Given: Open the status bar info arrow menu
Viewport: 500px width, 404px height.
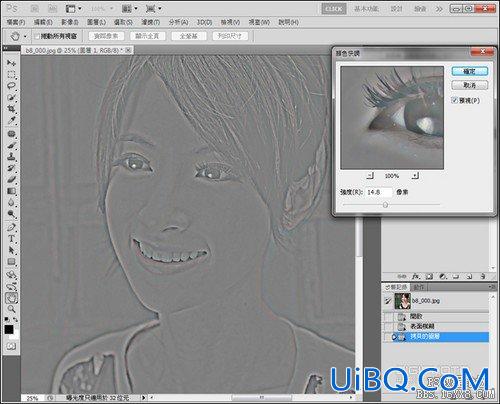Looking at the screenshot, I should (144, 398).
